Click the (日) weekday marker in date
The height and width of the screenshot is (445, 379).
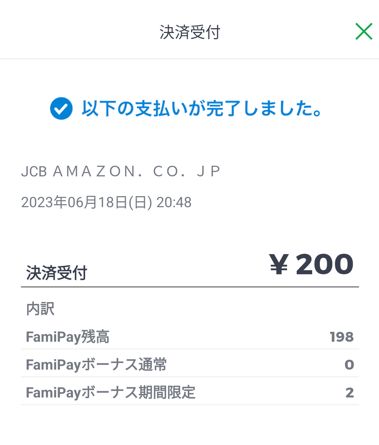click(x=140, y=203)
